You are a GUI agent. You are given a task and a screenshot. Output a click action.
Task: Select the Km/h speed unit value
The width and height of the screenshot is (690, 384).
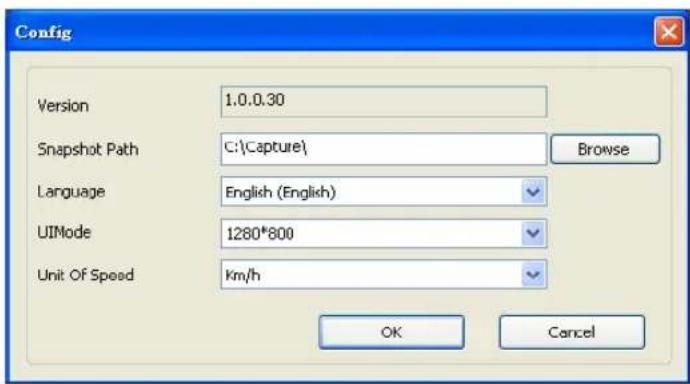click(242, 275)
